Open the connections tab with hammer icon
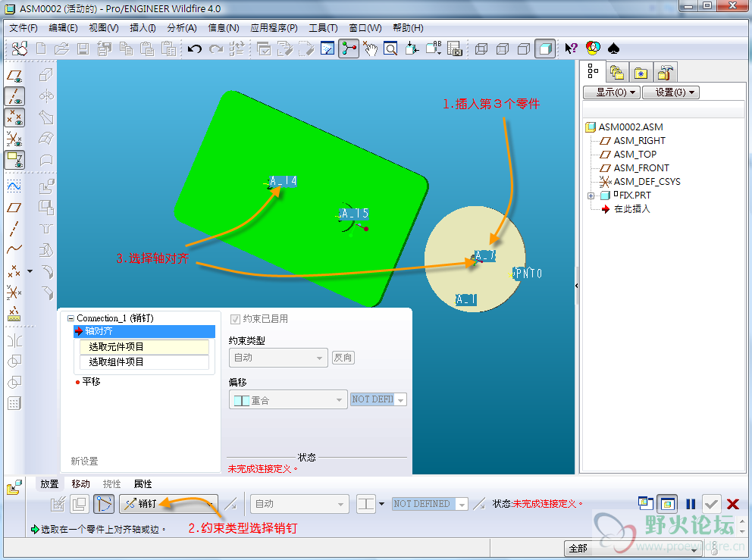 point(665,73)
